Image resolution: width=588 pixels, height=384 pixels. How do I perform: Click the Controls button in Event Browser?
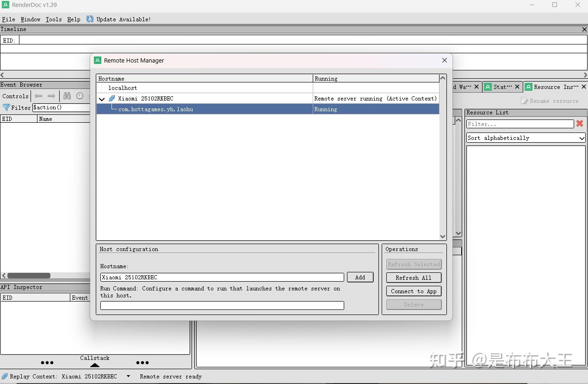15,96
